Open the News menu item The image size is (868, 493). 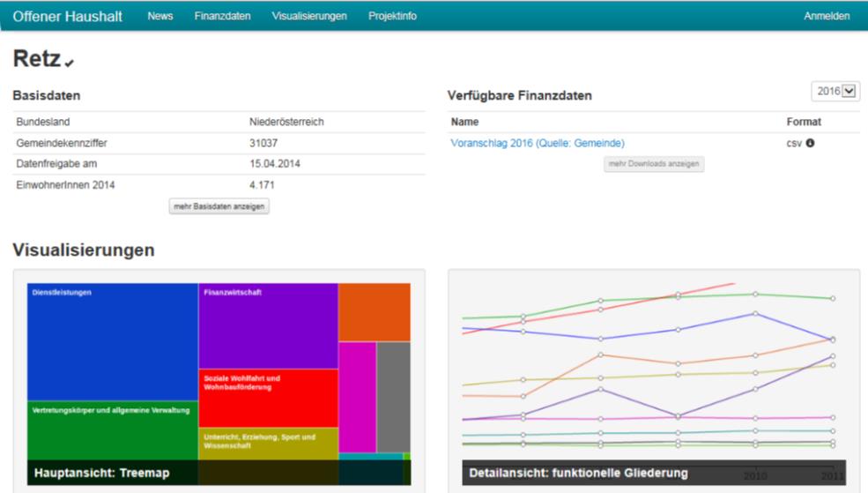160,16
